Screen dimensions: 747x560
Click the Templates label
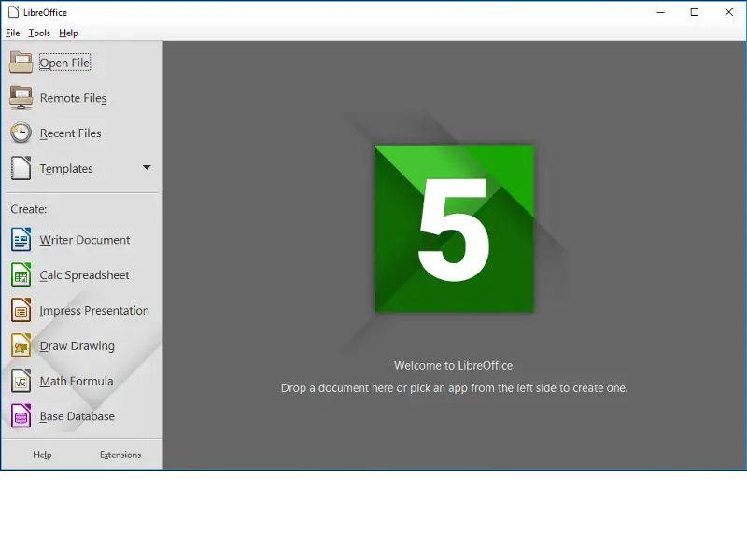pos(66,169)
